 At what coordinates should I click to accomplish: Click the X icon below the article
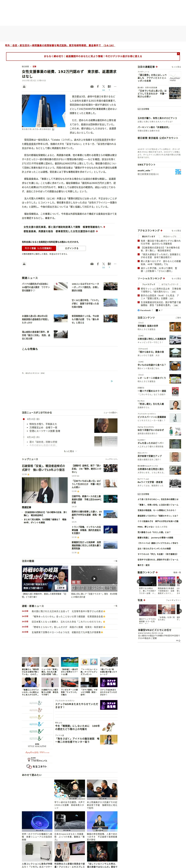[x=104, y=264]
